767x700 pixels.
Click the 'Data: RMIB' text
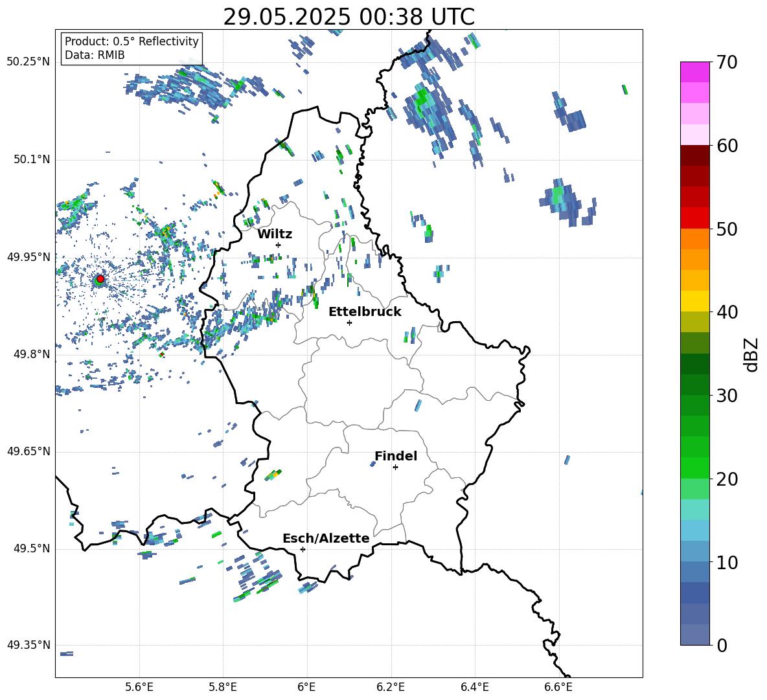coord(95,55)
